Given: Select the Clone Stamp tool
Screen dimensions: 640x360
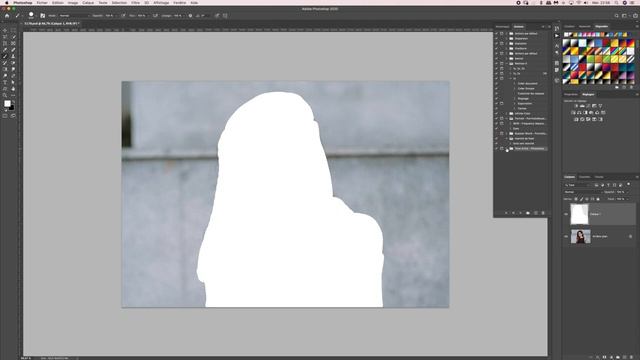Looking at the screenshot, I should [x=13, y=56].
